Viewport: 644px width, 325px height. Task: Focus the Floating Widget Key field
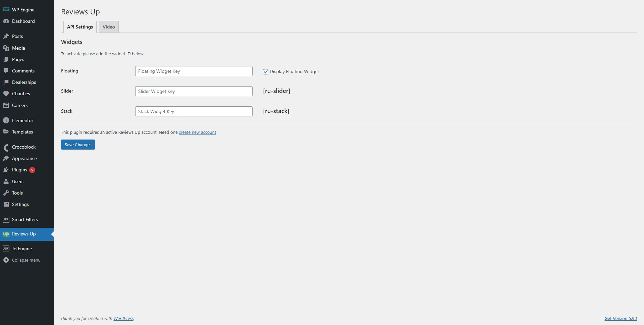[194, 71]
